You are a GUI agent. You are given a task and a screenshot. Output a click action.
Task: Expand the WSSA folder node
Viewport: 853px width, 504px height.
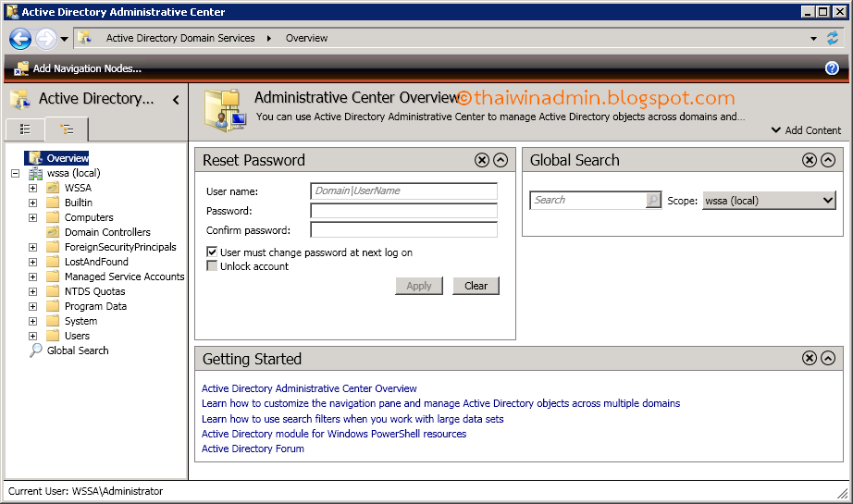pos(32,188)
